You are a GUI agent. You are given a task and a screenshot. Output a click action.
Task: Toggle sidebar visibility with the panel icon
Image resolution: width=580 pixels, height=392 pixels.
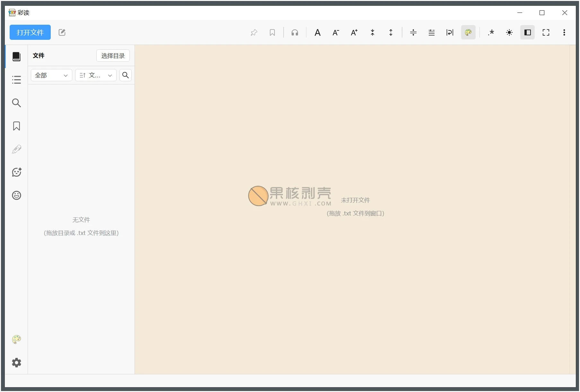(528, 32)
